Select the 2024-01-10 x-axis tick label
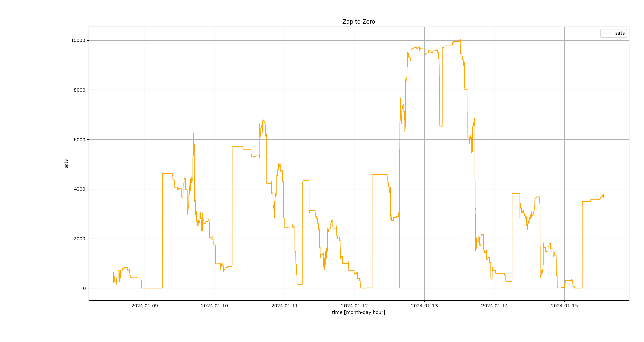 tap(215, 306)
